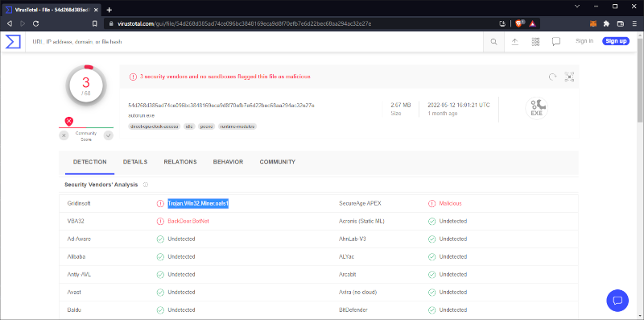Open the apps grid icon
Viewport: 644px width, 320px height.
[535, 42]
